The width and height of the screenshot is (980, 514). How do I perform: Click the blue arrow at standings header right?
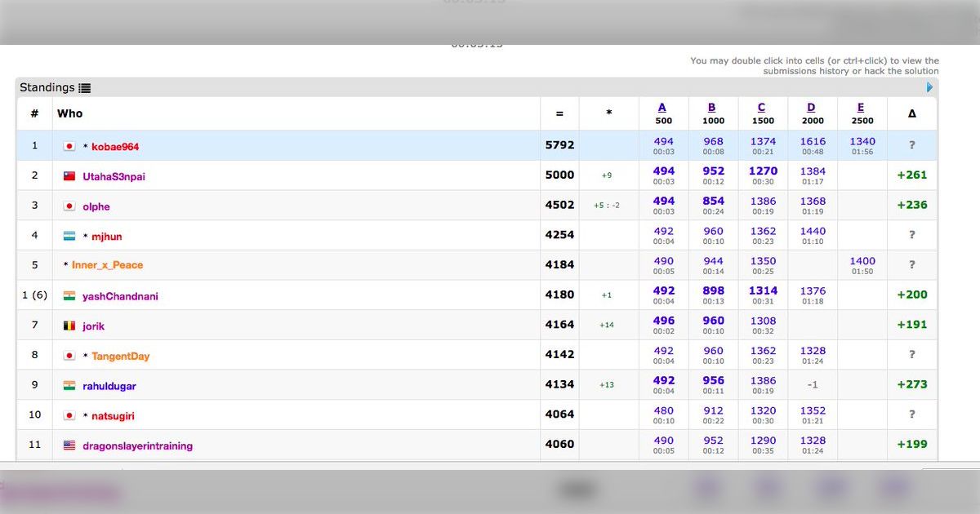930,87
